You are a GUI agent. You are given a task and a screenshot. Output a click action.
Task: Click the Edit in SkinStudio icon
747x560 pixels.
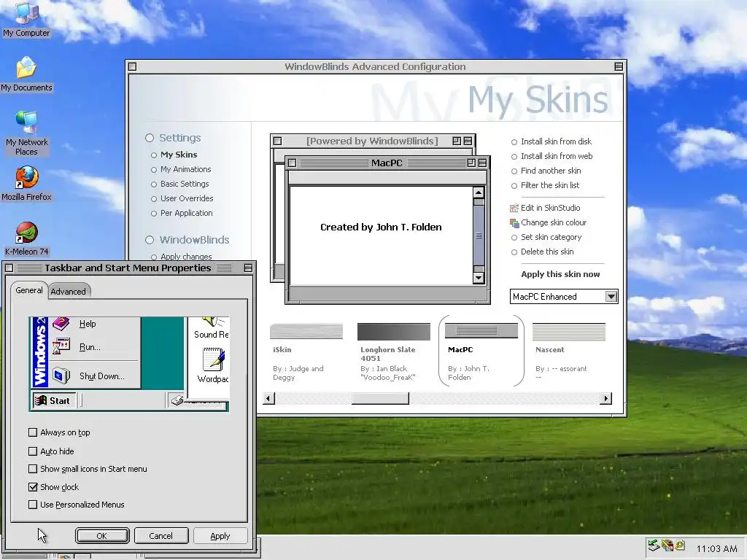tap(514, 208)
